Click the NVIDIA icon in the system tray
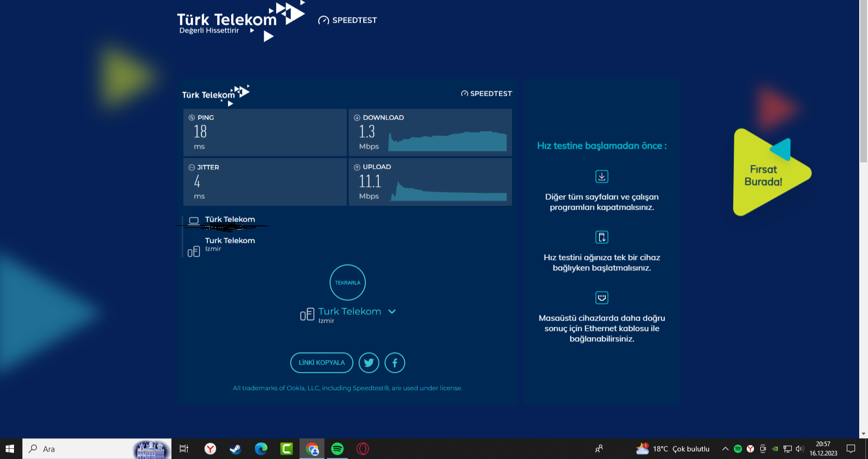The image size is (868, 459). tap(775, 449)
